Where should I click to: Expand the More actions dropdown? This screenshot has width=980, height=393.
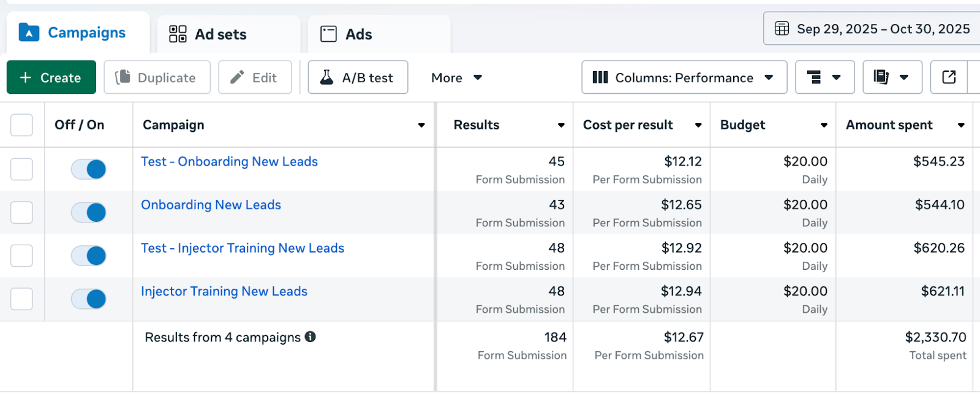[456, 78]
